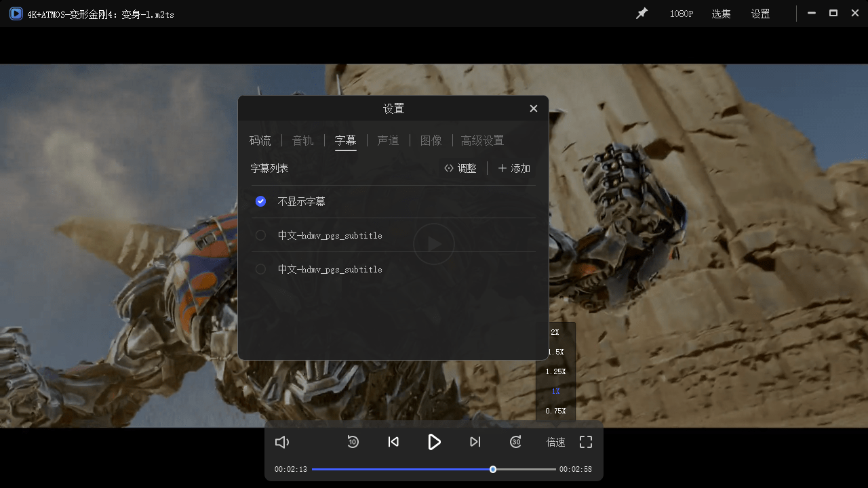
Task: Click the video file title text
Action: point(100,14)
